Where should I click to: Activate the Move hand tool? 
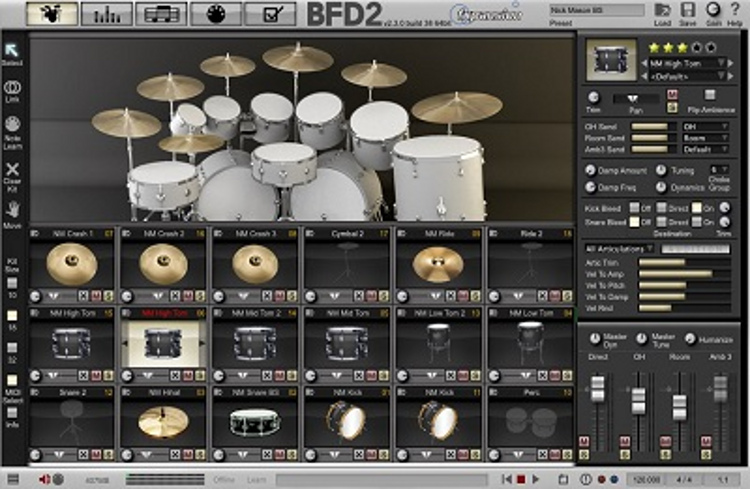click(12, 210)
